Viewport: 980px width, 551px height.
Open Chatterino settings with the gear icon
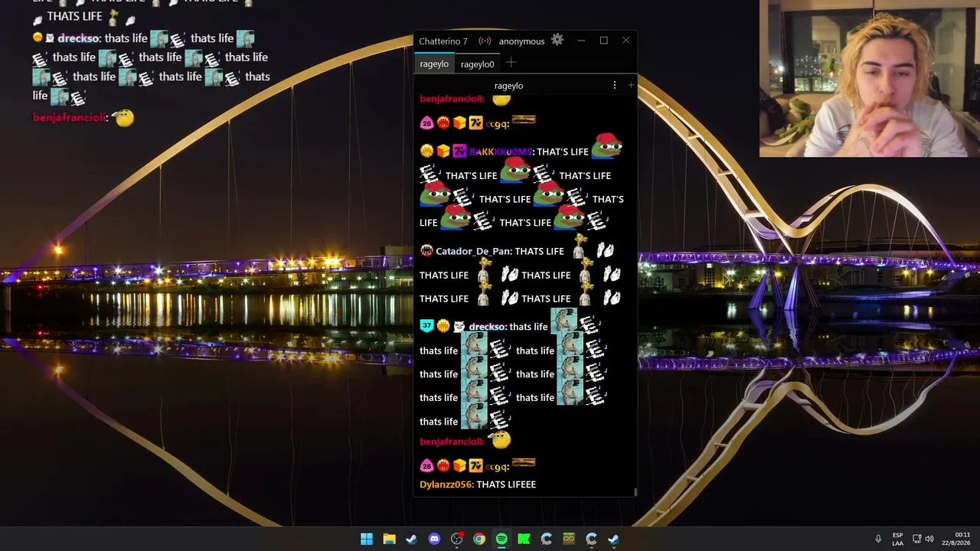coord(557,40)
